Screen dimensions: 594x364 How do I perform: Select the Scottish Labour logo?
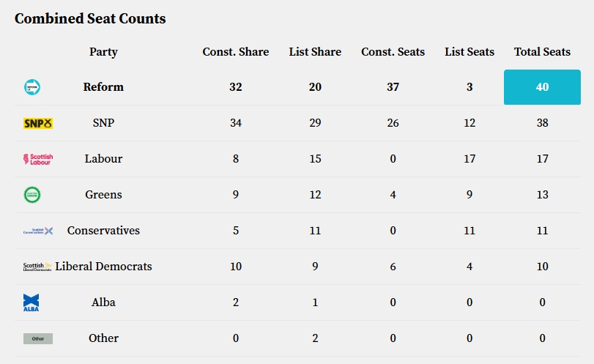click(x=38, y=159)
